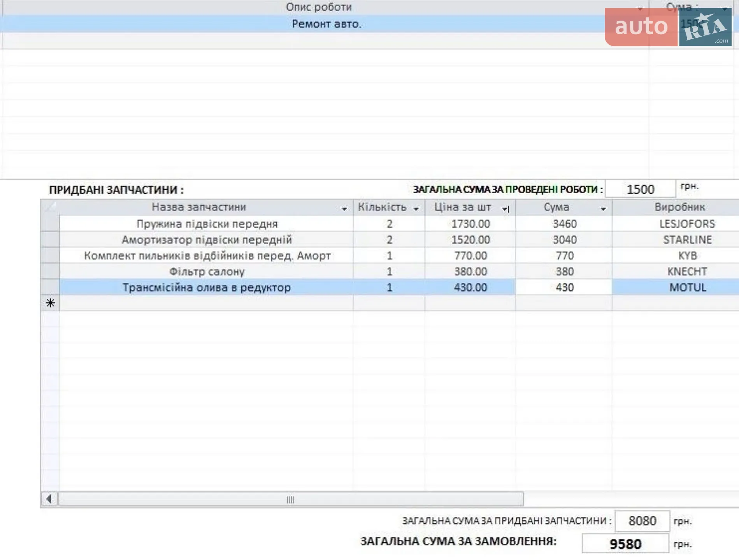The height and width of the screenshot is (560, 739).
Task: Open the Сума column dropdown in parts table
Action: tap(603, 209)
